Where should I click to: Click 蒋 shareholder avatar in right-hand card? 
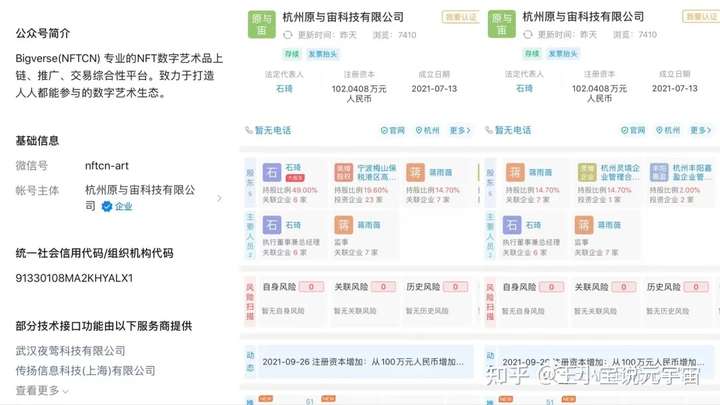tap(515, 173)
